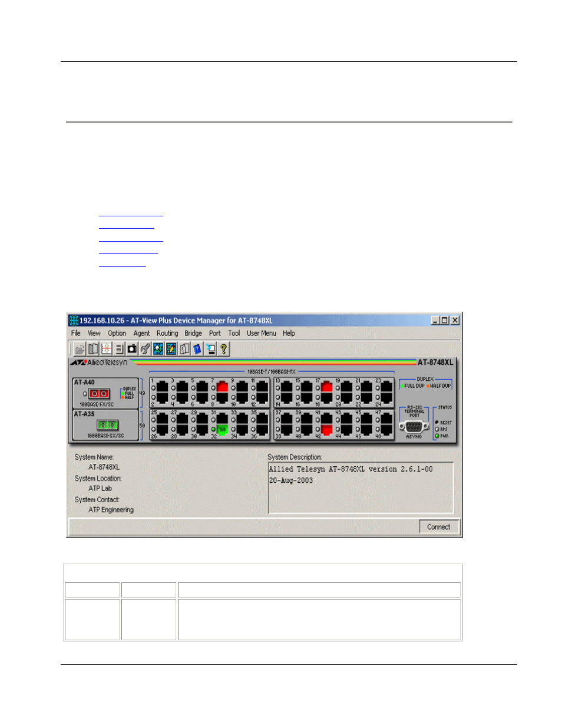Click the Connect button

click(439, 527)
